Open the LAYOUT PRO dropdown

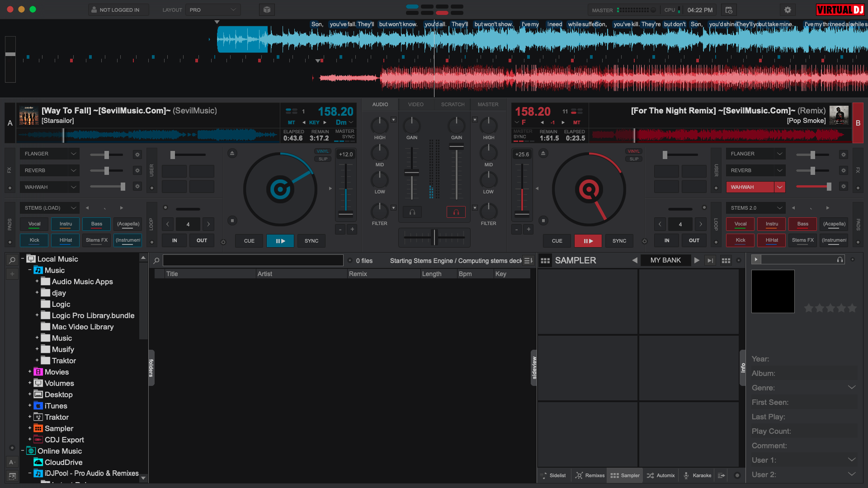click(x=213, y=10)
